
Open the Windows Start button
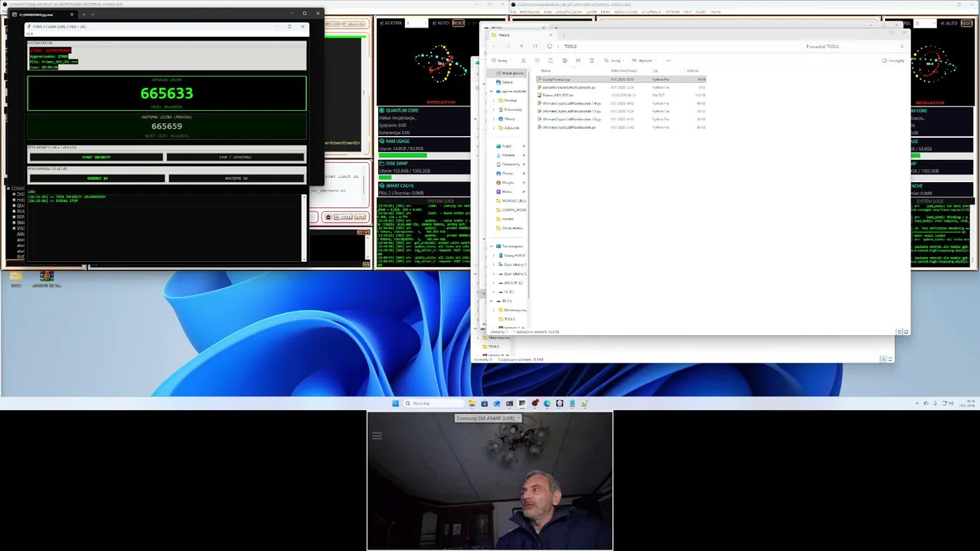pos(396,403)
